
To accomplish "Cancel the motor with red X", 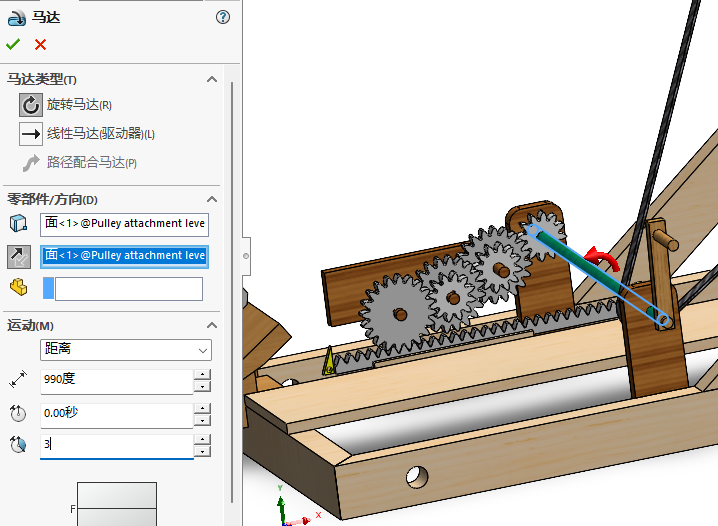I will pos(40,44).
